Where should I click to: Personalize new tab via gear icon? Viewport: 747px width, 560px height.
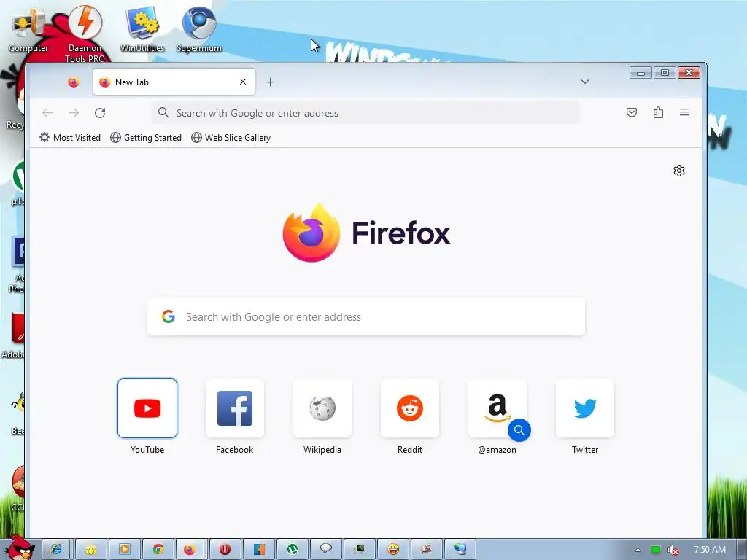coord(679,171)
